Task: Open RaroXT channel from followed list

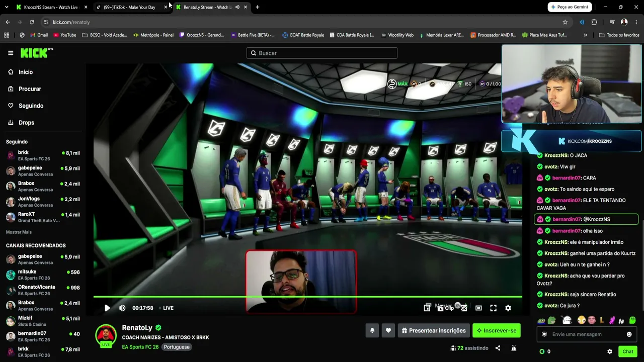Action: (43, 217)
